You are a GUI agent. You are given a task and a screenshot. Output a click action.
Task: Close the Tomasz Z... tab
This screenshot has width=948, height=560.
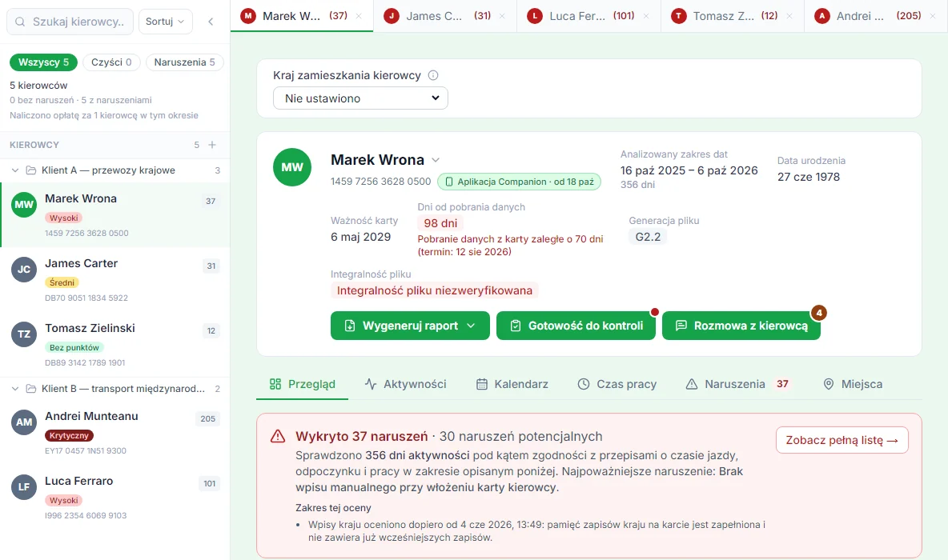789,16
